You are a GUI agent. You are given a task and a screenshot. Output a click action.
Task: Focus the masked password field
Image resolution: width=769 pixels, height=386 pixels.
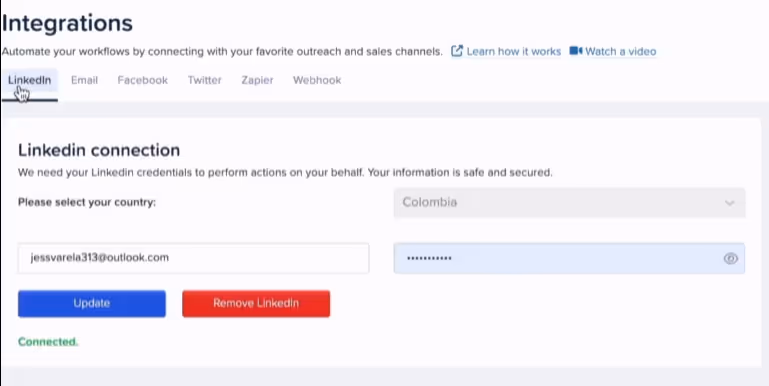(x=569, y=258)
